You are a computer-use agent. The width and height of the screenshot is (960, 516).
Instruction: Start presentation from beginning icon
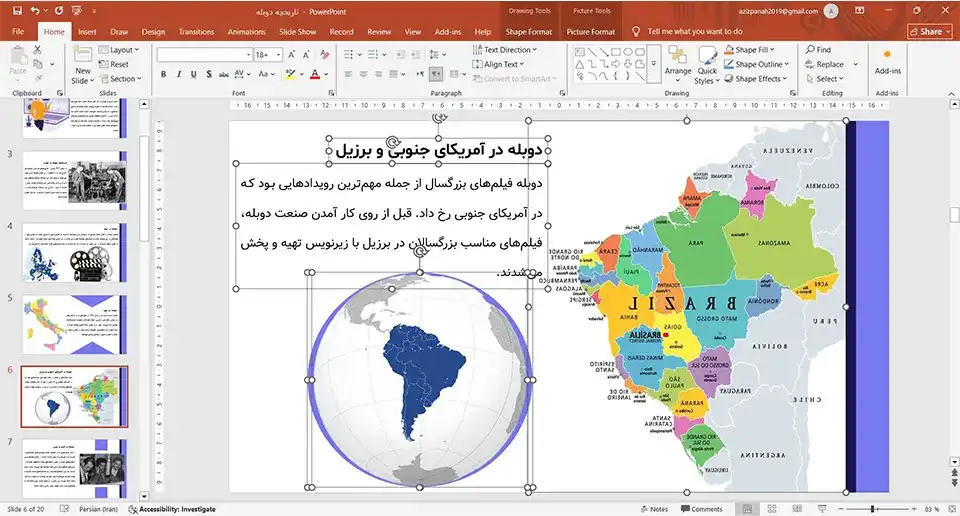(x=77, y=11)
